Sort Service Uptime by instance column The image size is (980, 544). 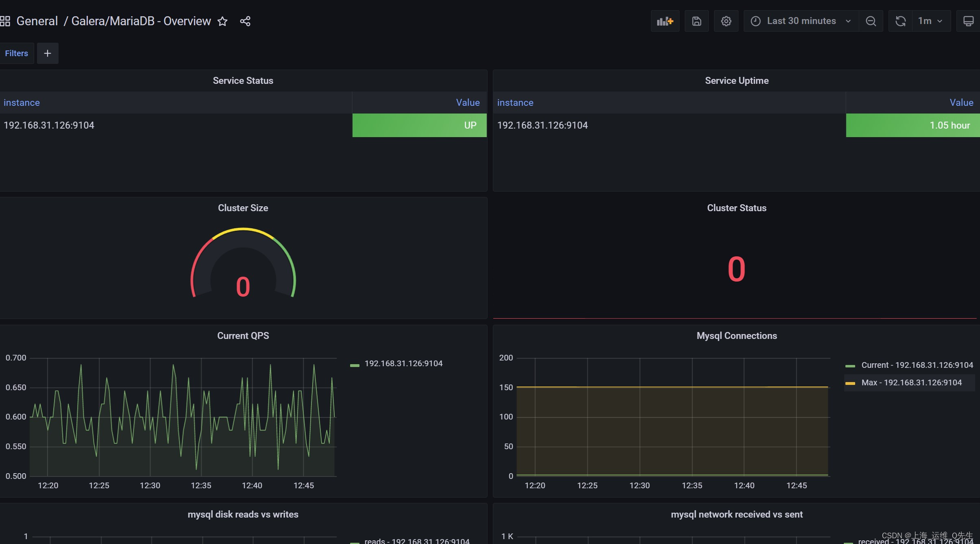pyautogui.click(x=515, y=103)
